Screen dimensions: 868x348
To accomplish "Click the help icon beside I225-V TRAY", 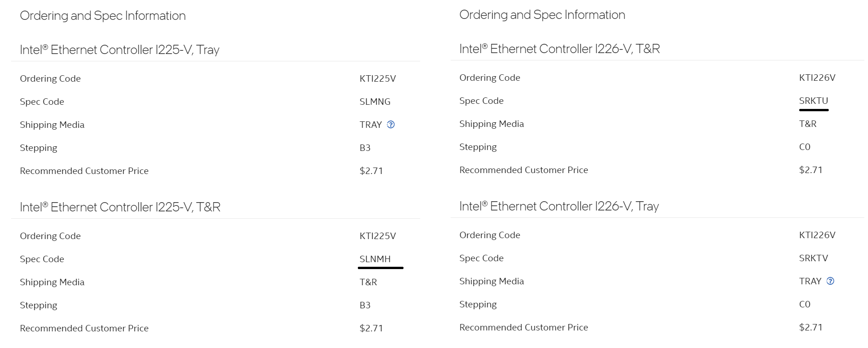I will click(391, 125).
